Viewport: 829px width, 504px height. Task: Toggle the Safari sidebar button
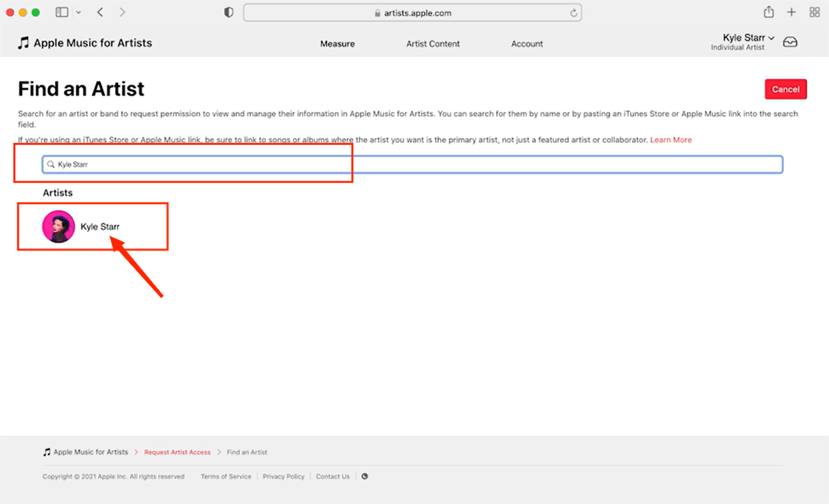click(62, 12)
